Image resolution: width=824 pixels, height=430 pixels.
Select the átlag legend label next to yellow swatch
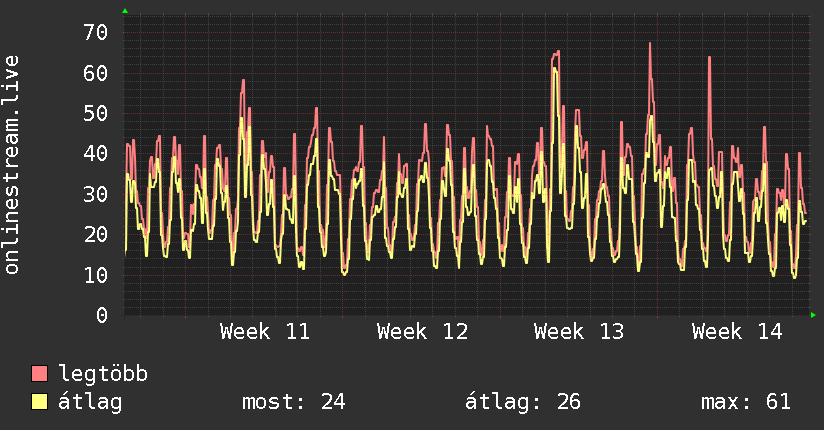pos(90,402)
